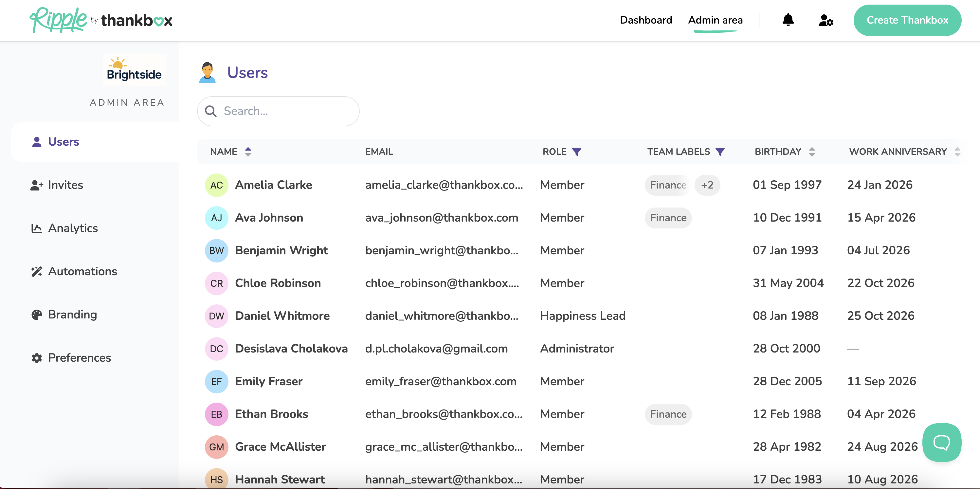
Task: Expand Amelia Clarke's +2 team labels
Action: click(707, 185)
